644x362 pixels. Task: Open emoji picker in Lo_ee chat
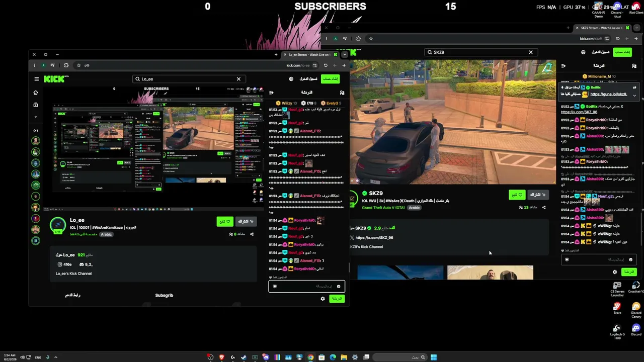tap(339, 287)
